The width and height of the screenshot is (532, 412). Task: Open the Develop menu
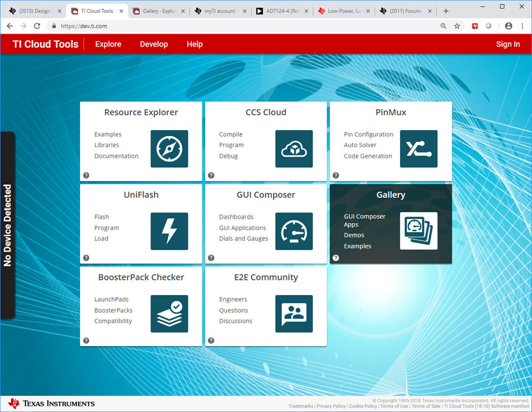(154, 44)
